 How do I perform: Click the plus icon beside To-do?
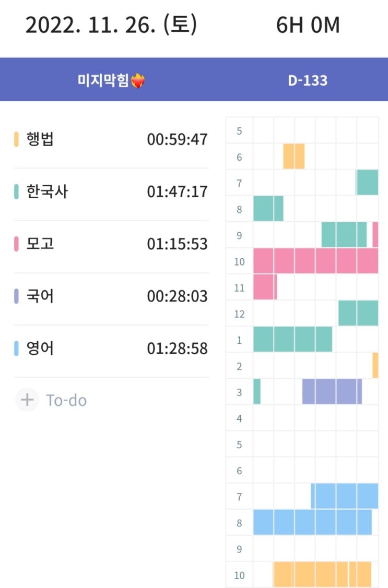point(27,400)
